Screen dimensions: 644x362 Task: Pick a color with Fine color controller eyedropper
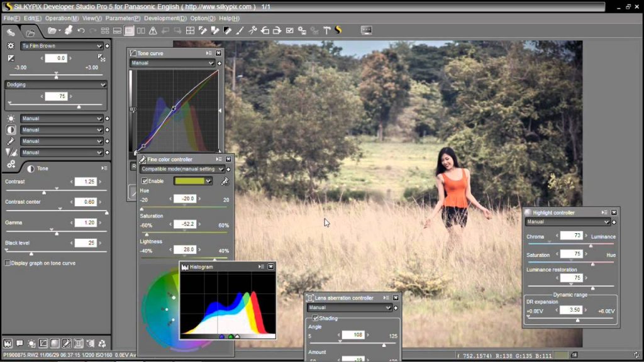[x=225, y=181]
